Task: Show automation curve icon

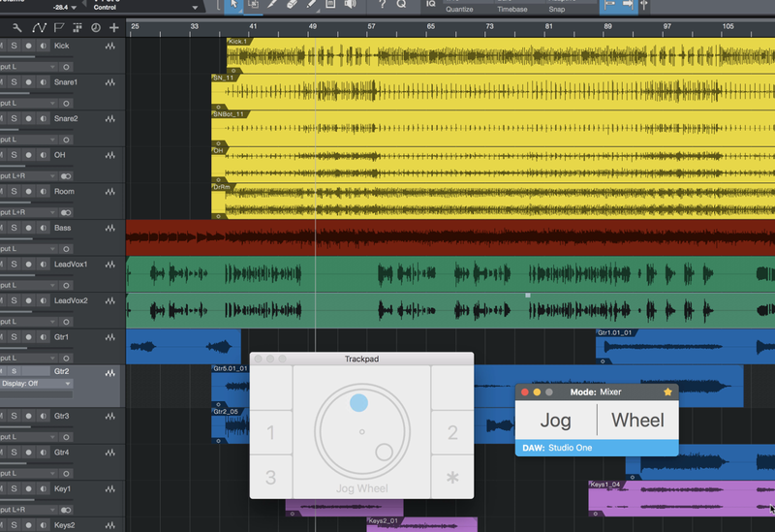Action: (x=39, y=28)
